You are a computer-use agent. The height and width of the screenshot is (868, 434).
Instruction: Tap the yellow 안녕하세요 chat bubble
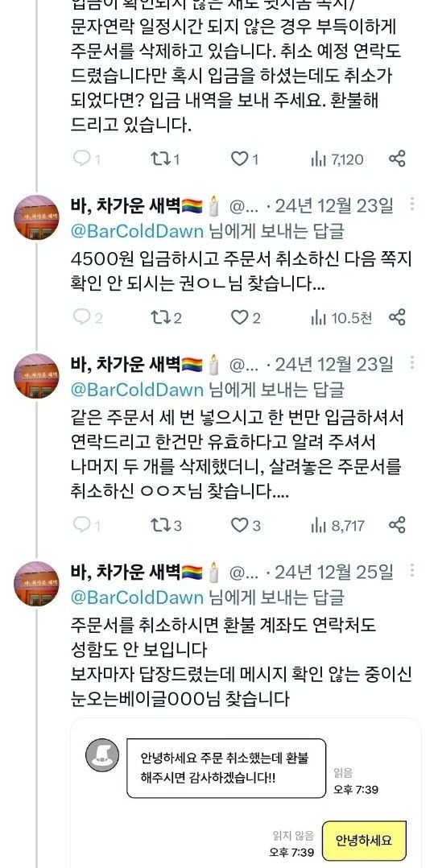point(364,841)
